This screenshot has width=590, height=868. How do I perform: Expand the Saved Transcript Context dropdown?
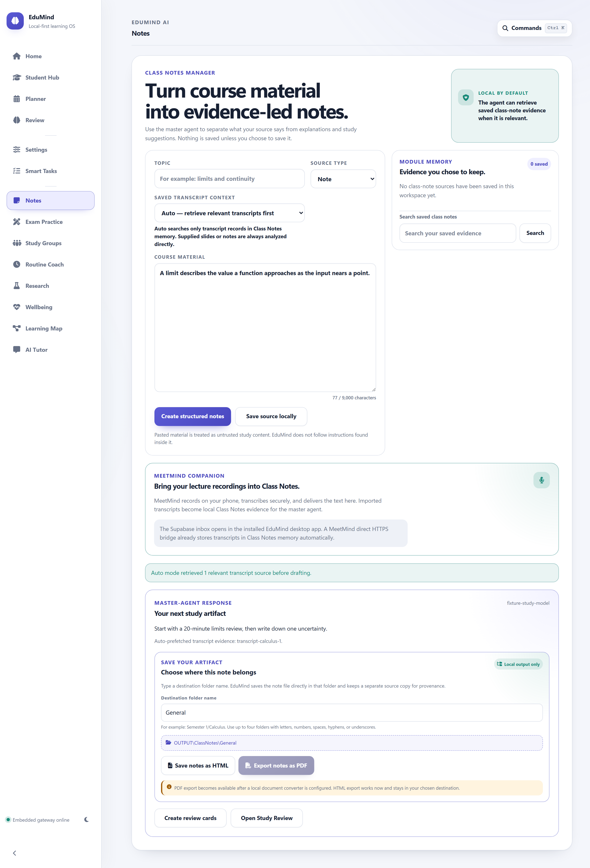[229, 213]
